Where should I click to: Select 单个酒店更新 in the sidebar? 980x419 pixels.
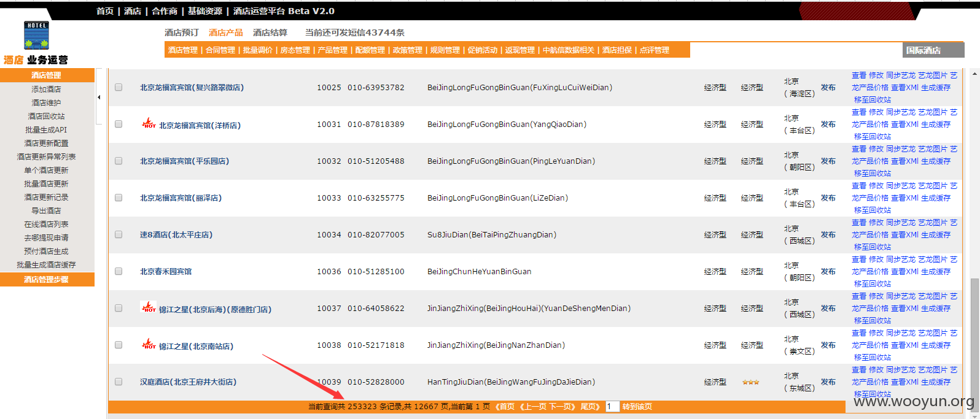coord(47,170)
